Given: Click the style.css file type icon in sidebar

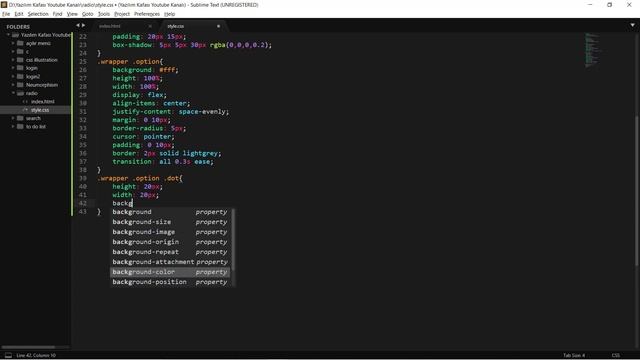Looking at the screenshot, I should 25,110.
